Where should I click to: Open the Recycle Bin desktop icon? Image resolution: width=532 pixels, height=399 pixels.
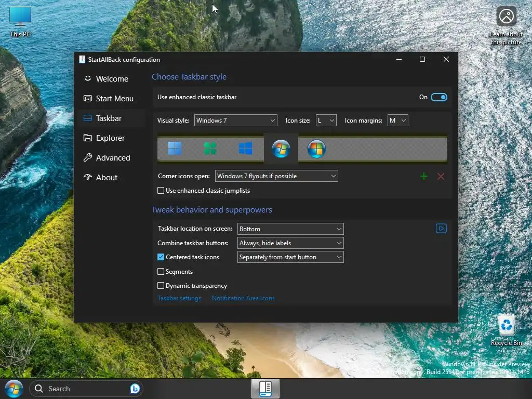click(x=506, y=330)
